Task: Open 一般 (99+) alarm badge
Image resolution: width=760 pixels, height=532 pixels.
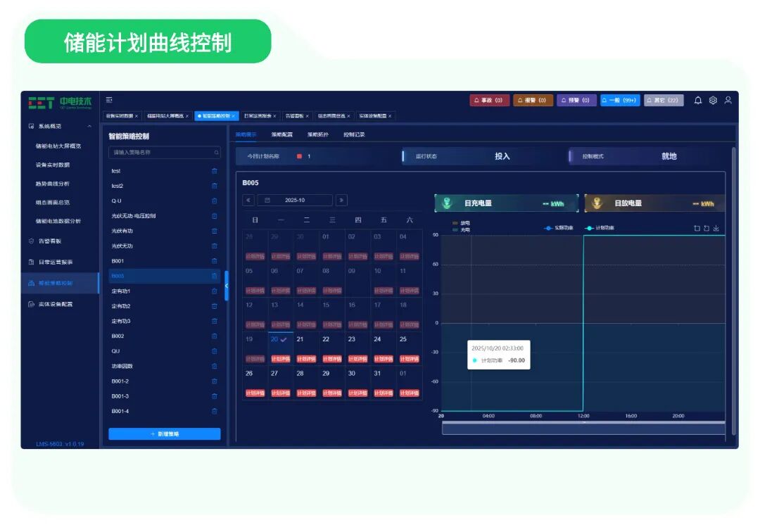Action: (x=621, y=101)
